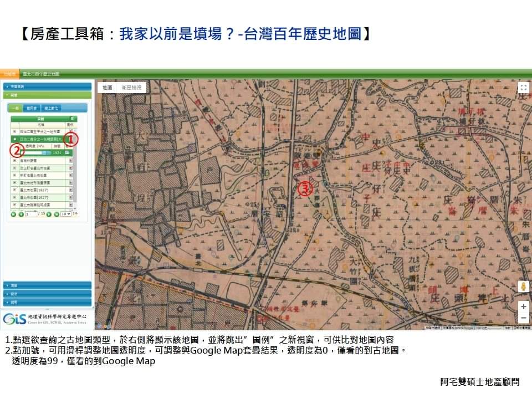This screenshot has width=532, height=399.
Task: Expand the 測量 accordion section
Action: pos(47,285)
